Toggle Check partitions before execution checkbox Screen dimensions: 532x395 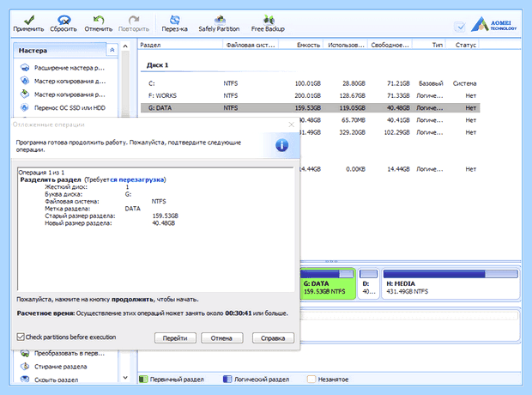click(x=21, y=337)
